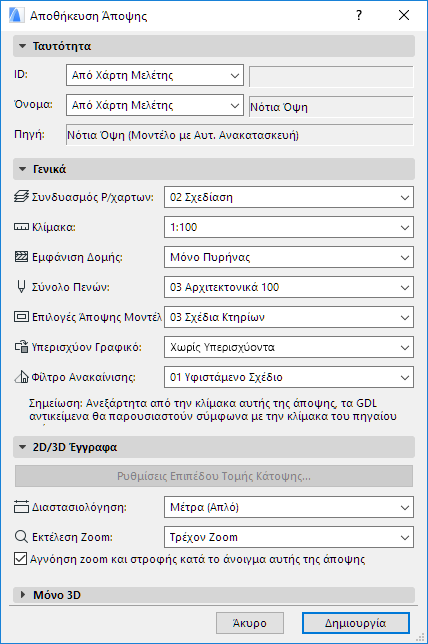Click the Layer Combination icon beside Συνδυασμός Ρ/χαρτων
This screenshot has width=428, height=644.
[x=21, y=197]
